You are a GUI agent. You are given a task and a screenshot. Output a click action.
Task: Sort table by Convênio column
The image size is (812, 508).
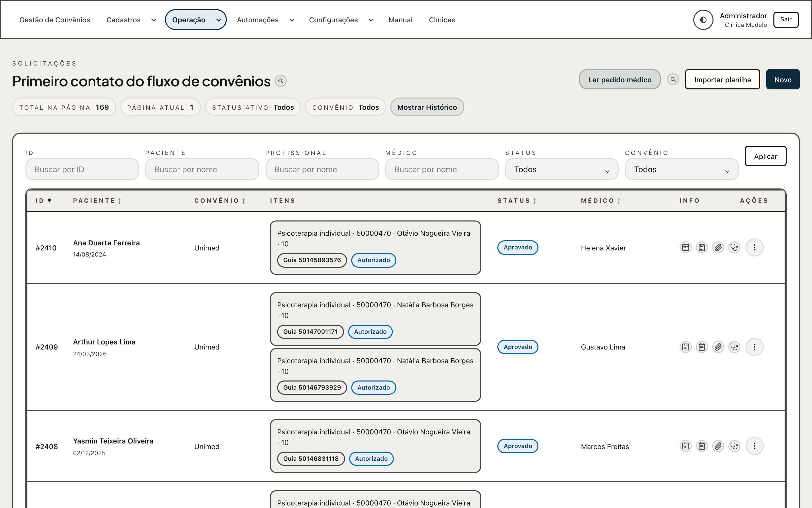pyautogui.click(x=220, y=201)
